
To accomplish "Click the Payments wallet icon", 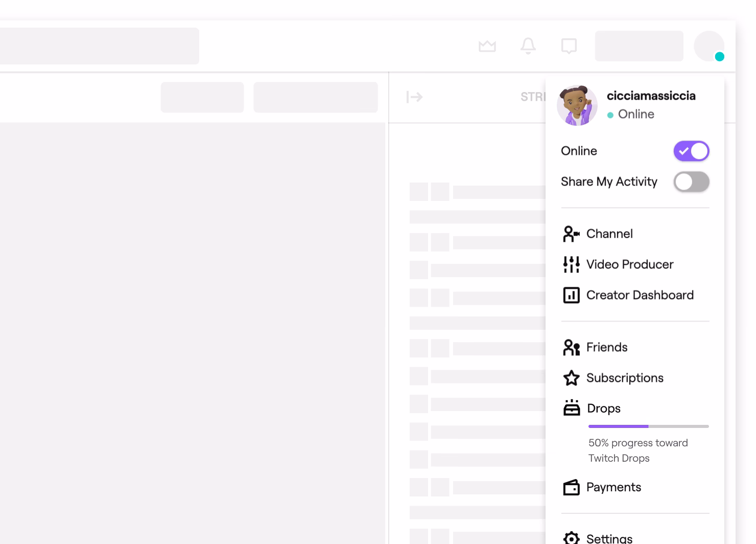I will pos(571,487).
